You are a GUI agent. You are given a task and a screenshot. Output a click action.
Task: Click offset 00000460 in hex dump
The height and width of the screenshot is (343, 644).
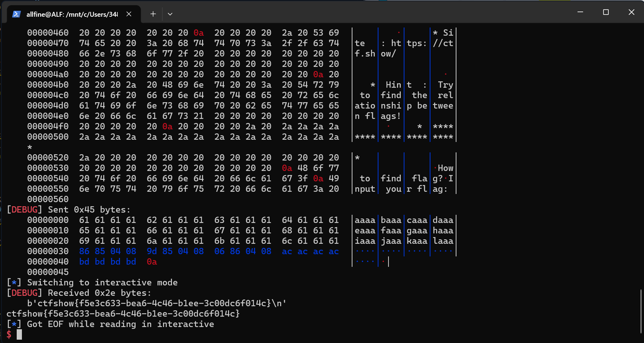[x=48, y=33]
